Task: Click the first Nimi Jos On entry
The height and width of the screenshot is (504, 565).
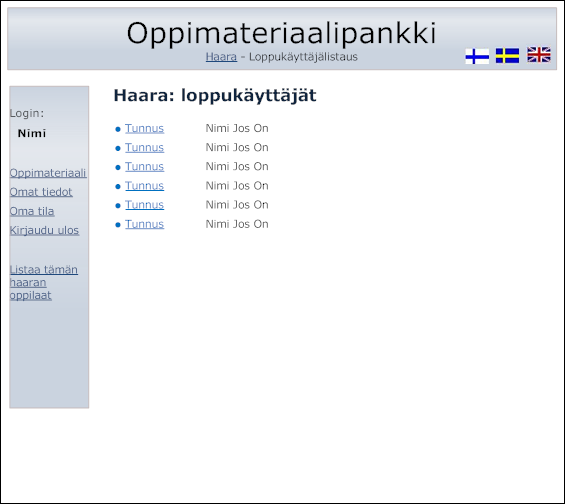Action: click(237, 128)
